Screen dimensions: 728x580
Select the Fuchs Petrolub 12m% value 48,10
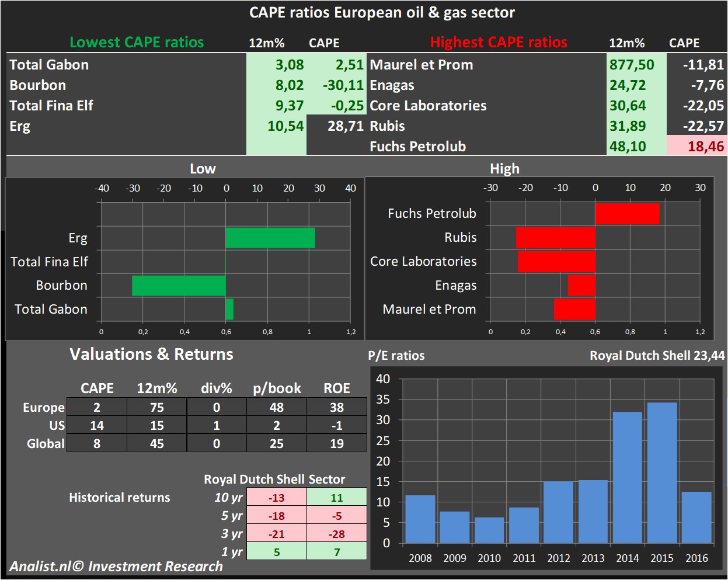tap(628, 147)
